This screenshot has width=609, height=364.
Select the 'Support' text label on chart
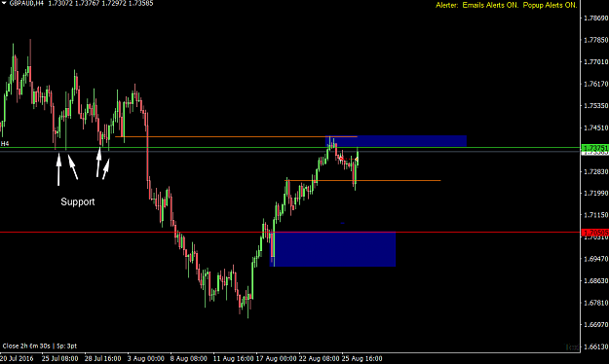78,201
